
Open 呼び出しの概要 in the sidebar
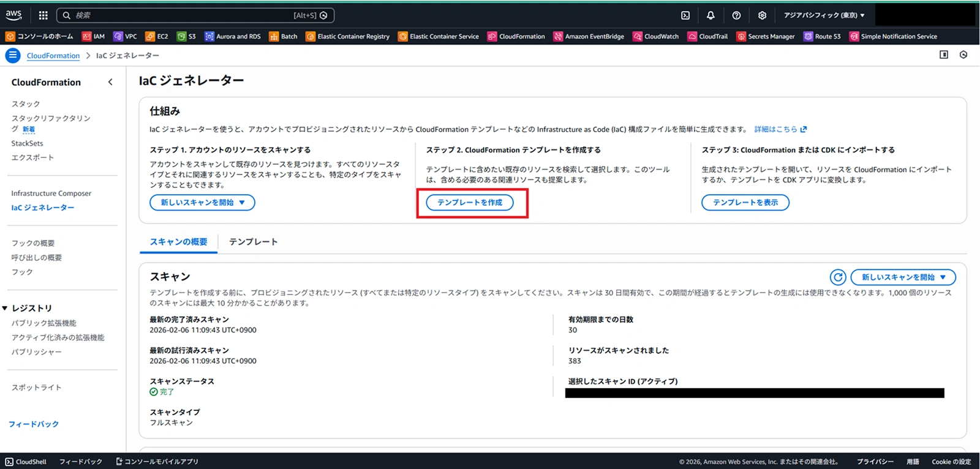pos(37,258)
